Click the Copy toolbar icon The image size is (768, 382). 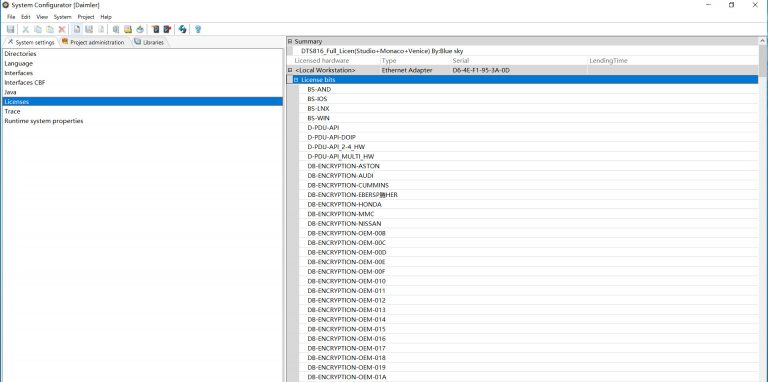[x=38, y=29]
